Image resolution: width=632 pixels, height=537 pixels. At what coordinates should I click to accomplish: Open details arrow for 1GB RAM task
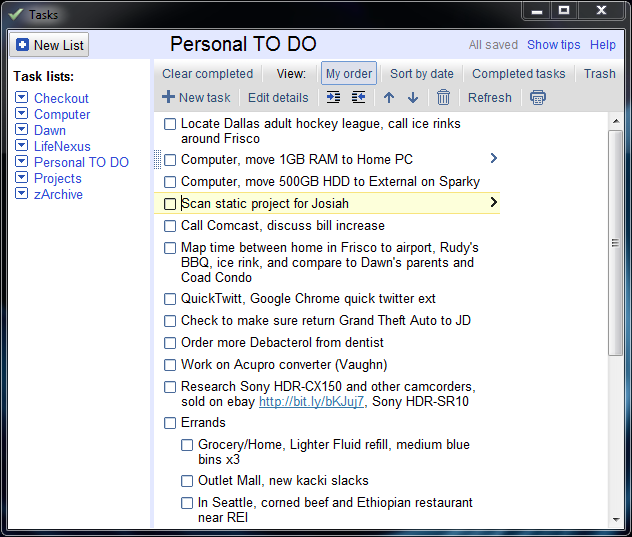point(494,158)
